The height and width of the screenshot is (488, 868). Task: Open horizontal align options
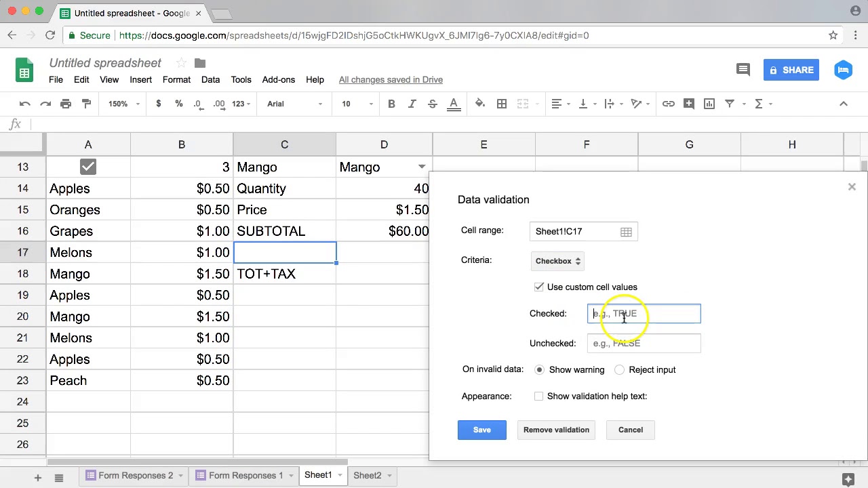pos(560,104)
